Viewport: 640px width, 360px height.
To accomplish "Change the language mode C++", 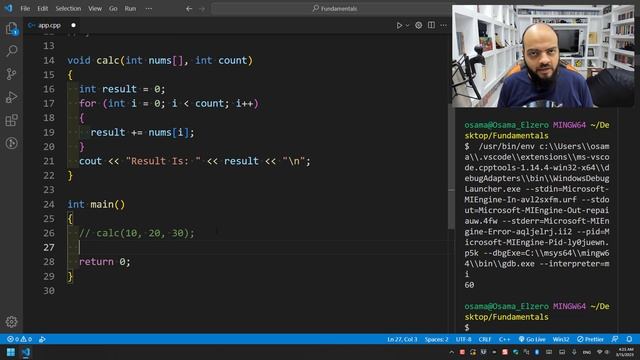I will coord(504,339).
